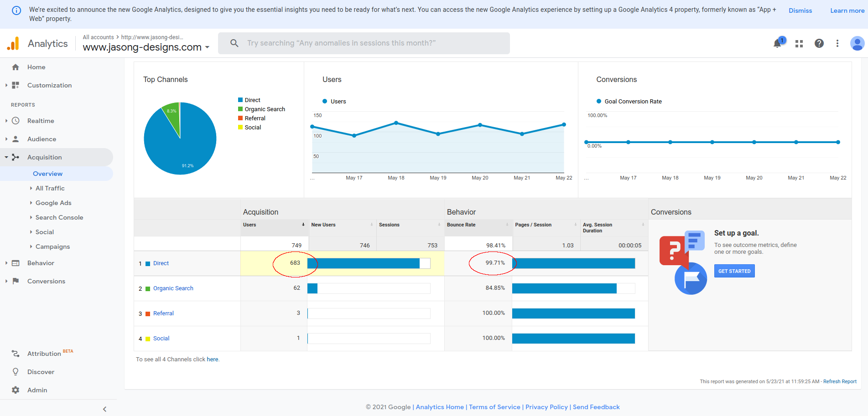Expand the Behavior reports section
868x416 pixels.
point(6,263)
